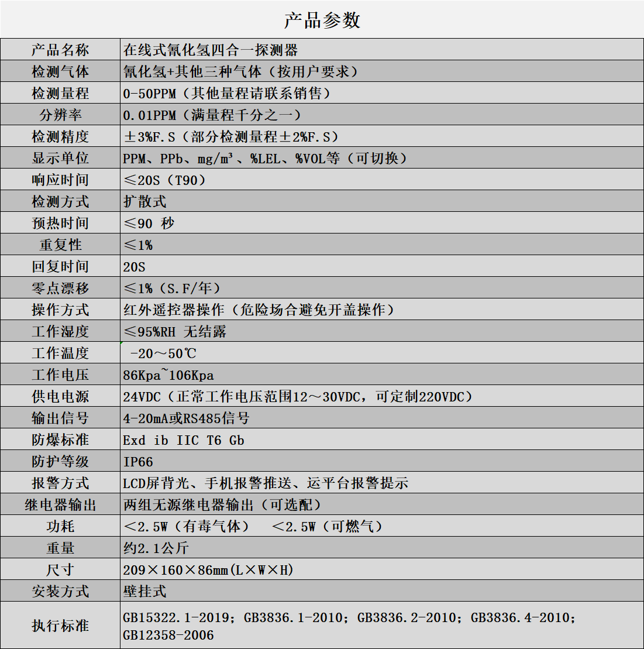Click the ≤90 秒 value cell
The width and height of the screenshot is (644, 649).
(x=382, y=223)
